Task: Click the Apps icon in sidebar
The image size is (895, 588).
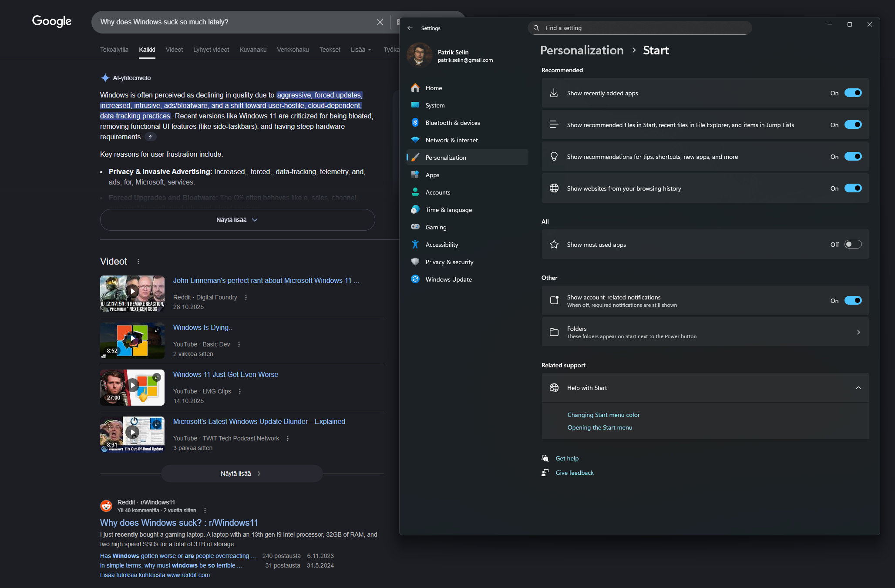Action: (x=415, y=175)
